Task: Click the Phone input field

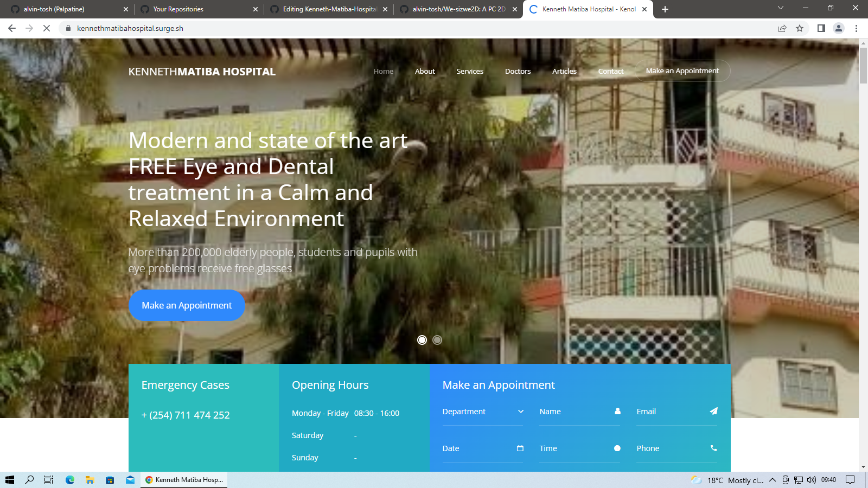Action: (676, 448)
